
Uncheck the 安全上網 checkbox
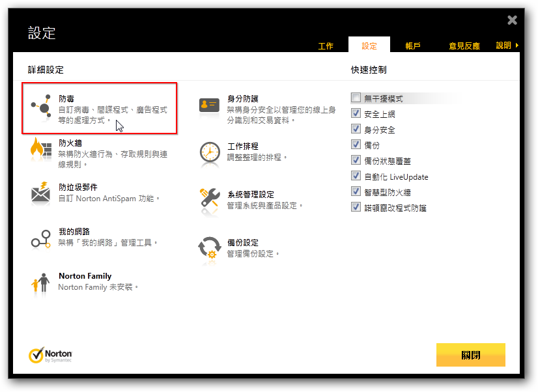tap(356, 114)
